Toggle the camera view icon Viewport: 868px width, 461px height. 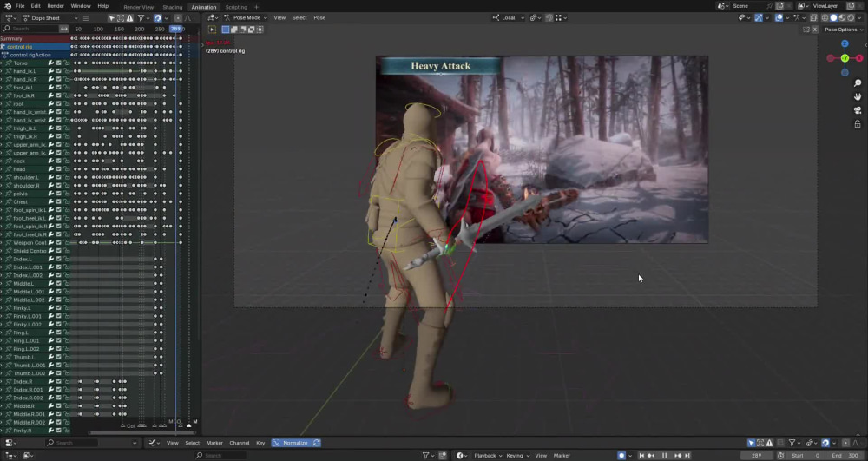(858, 110)
